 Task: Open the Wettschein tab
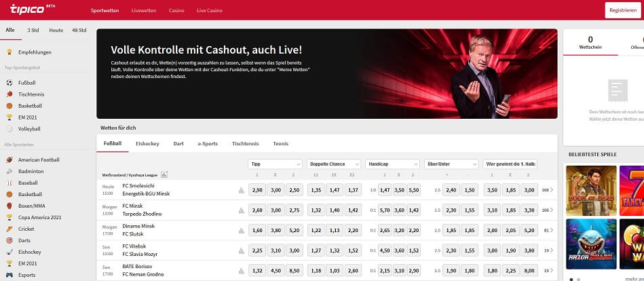(x=590, y=42)
